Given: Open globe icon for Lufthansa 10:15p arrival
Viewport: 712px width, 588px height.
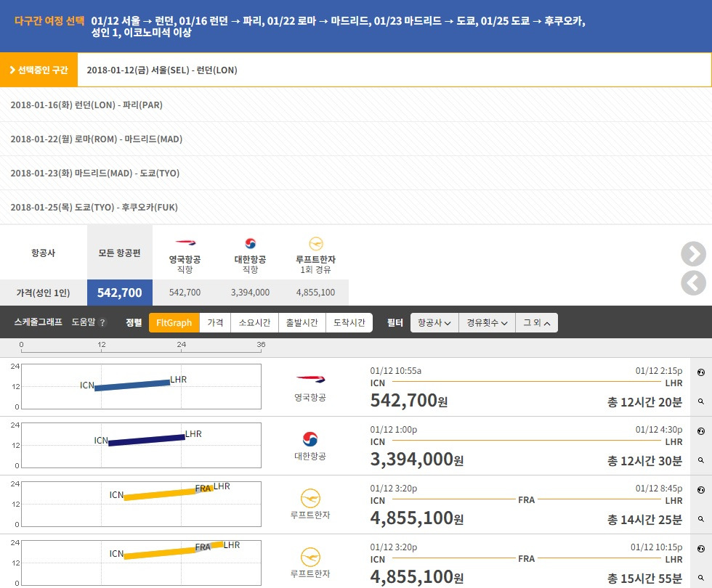Looking at the screenshot, I should coord(701,549).
